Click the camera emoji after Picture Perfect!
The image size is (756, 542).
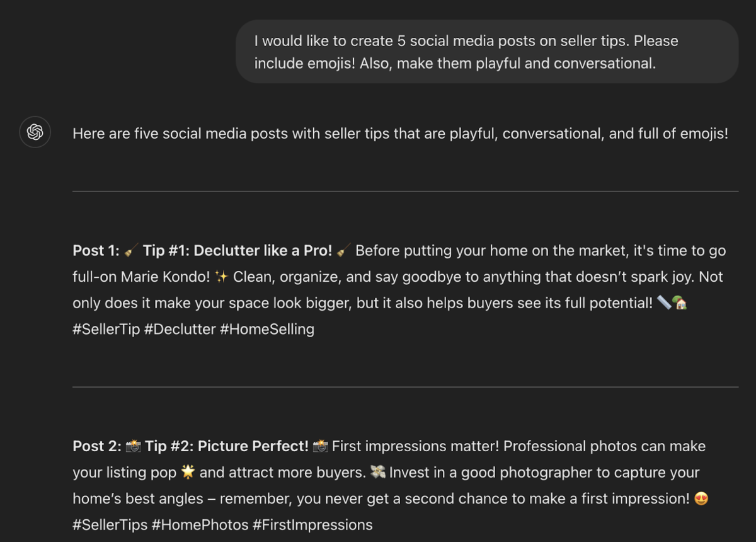320,446
